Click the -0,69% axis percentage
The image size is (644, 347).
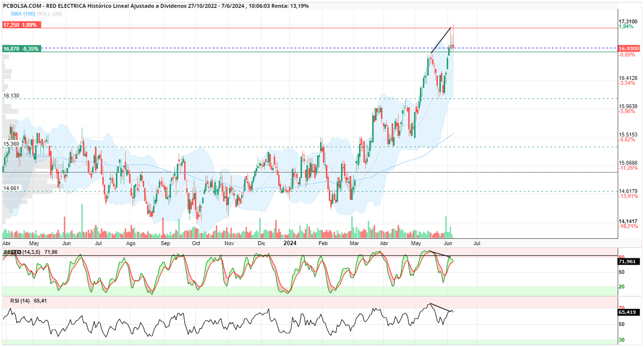tap(626, 55)
